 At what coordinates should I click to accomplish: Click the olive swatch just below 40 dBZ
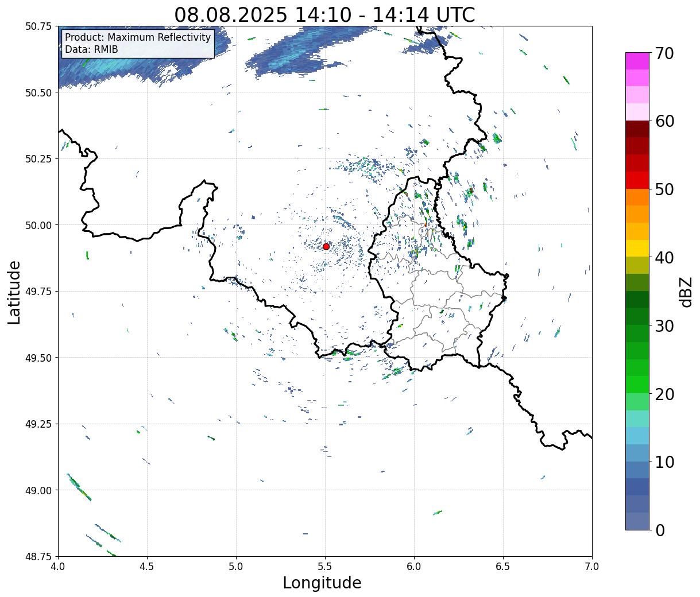(x=637, y=266)
